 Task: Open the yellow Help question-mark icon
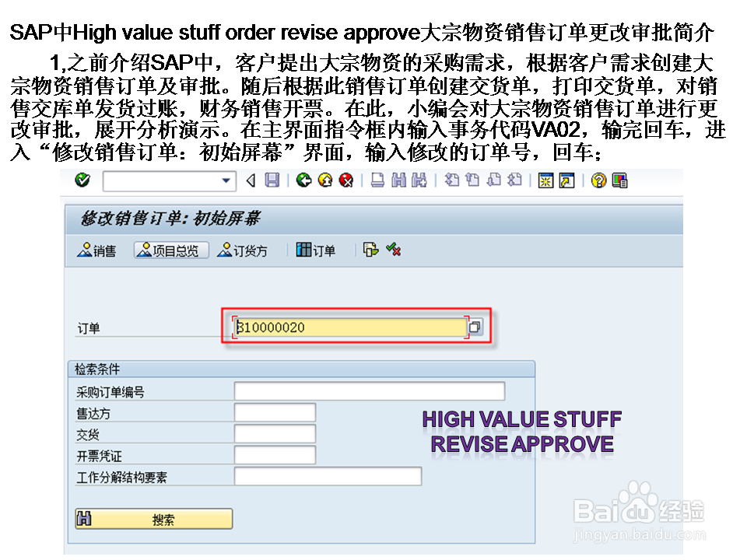tap(598, 180)
